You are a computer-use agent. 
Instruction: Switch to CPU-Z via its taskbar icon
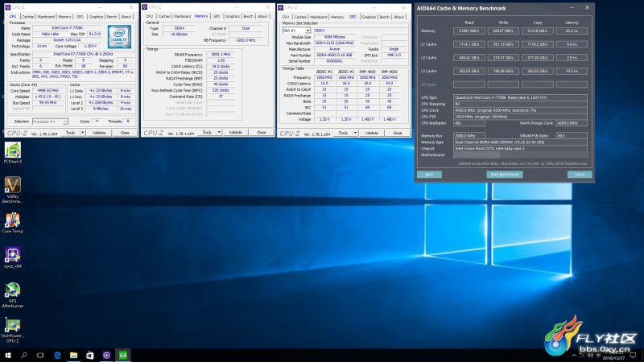(x=106, y=355)
